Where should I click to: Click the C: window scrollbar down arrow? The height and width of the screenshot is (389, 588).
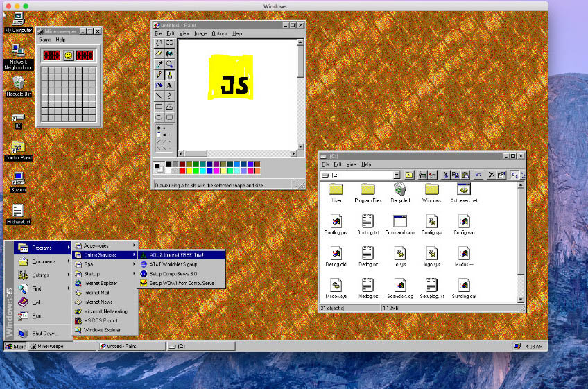point(521,300)
